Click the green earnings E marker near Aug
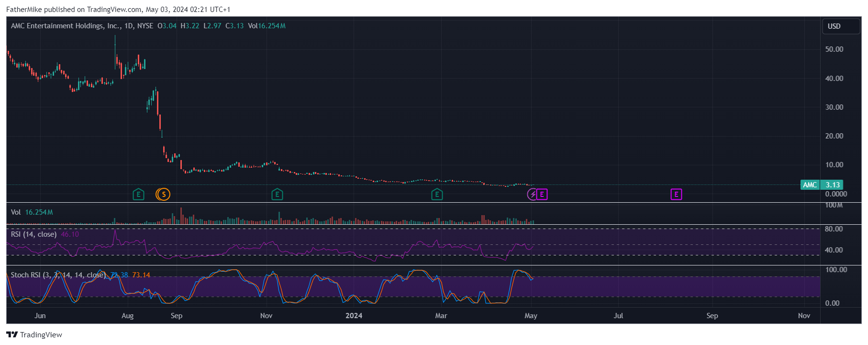Image resolution: width=868 pixels, height=345 pixels. [138, 194]
